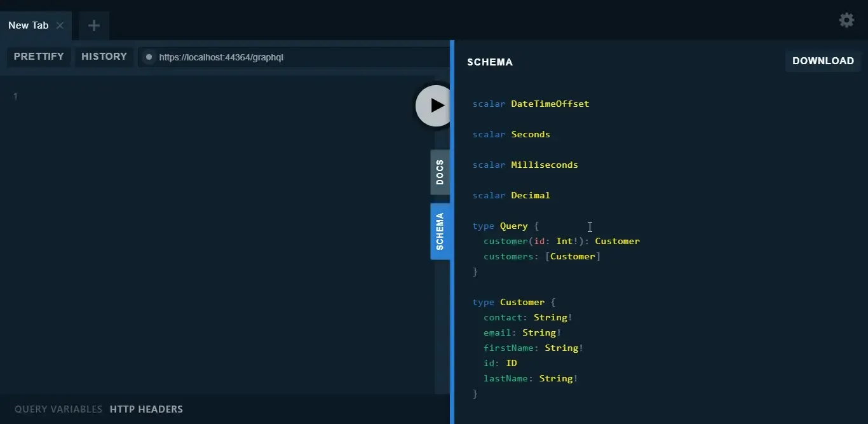Download the schema

(x=823, y=60)
